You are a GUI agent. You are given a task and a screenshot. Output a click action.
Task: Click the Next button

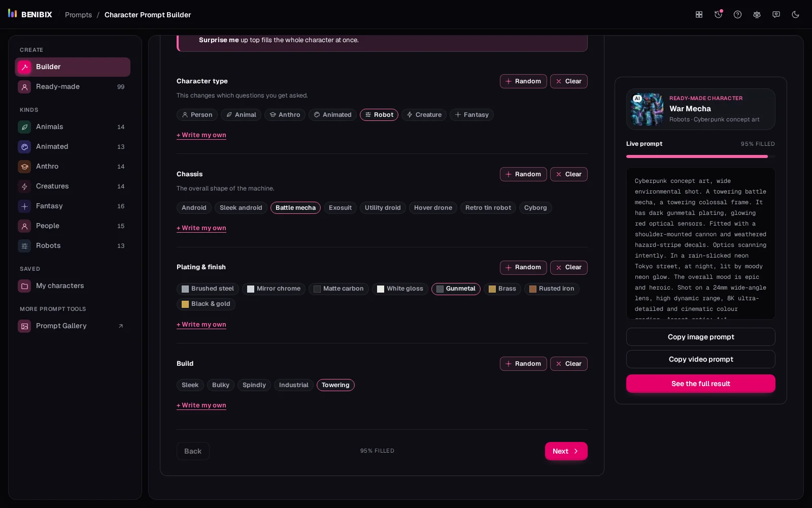coord(566,451)
